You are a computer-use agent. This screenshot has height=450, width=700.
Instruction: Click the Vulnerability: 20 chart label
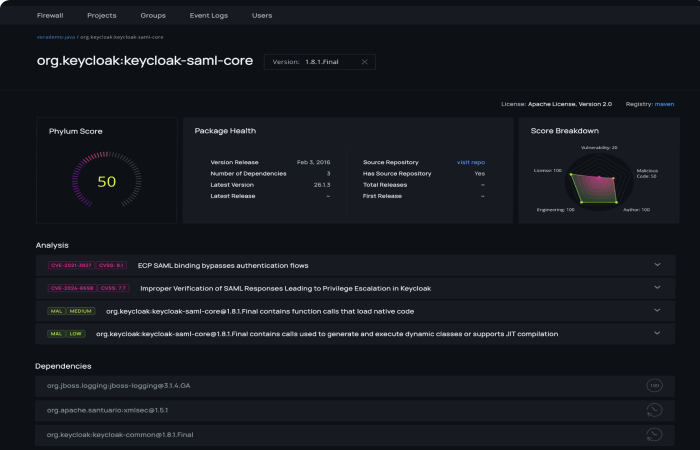click(599, 148)
